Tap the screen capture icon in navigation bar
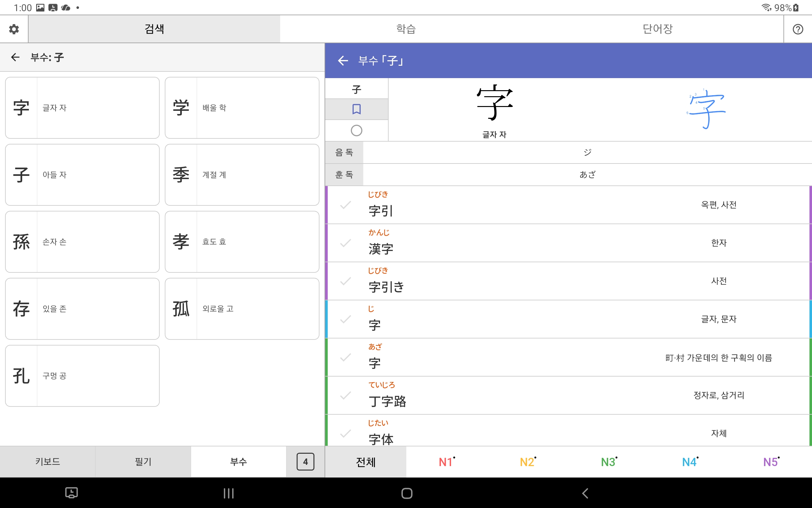 click(71, 493)
